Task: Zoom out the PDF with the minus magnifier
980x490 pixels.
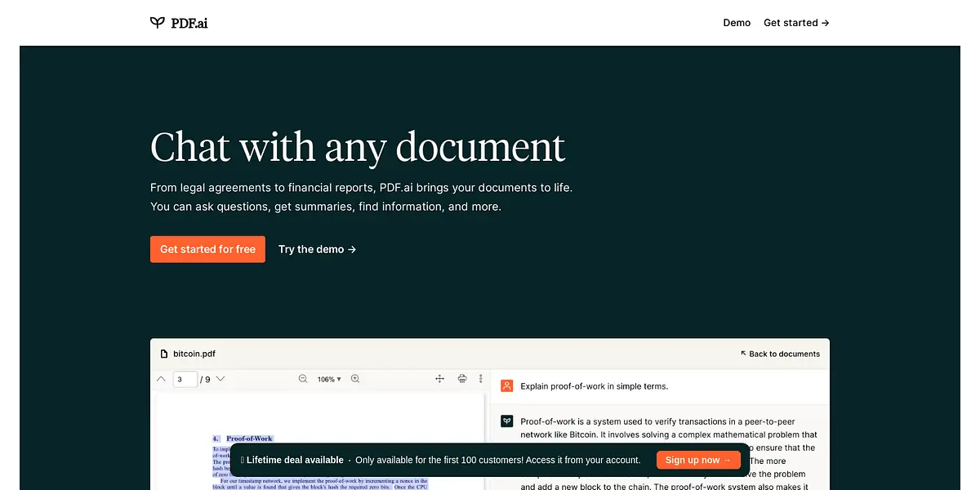Action: (303, 379)
